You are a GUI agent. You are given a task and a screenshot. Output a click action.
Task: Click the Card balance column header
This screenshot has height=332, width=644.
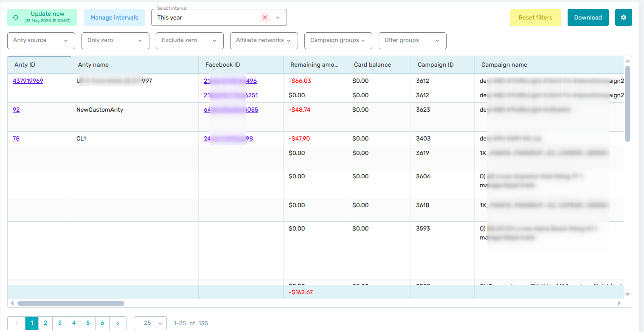coord(379,65)
